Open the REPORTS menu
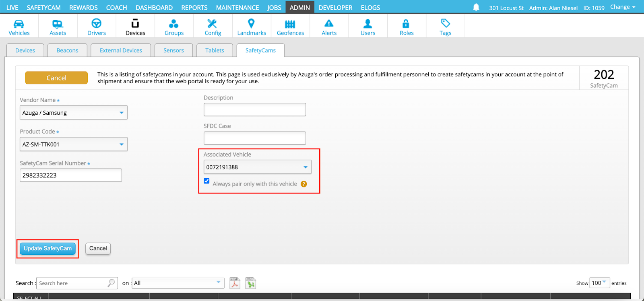644x301 pixels. click(x=194, y=8)
